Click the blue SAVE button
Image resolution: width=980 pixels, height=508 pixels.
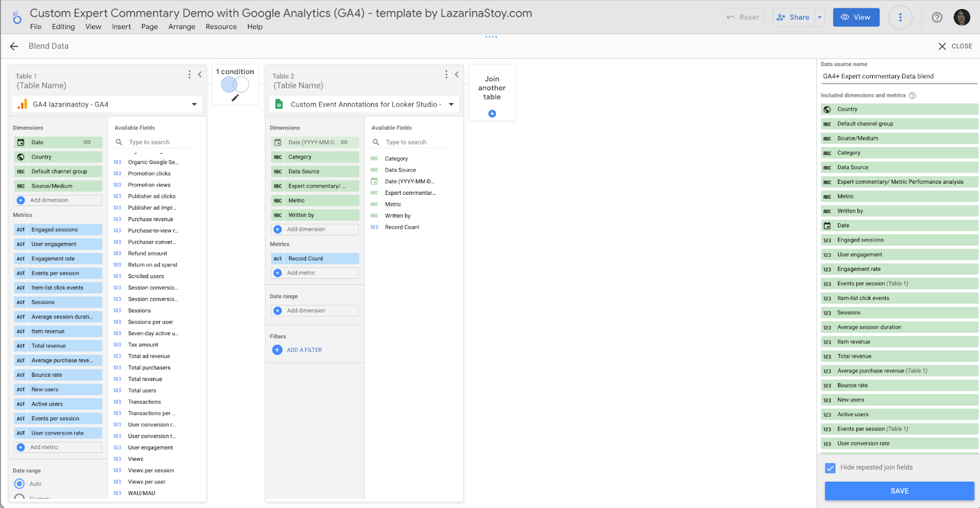click(x=899, y=491)
